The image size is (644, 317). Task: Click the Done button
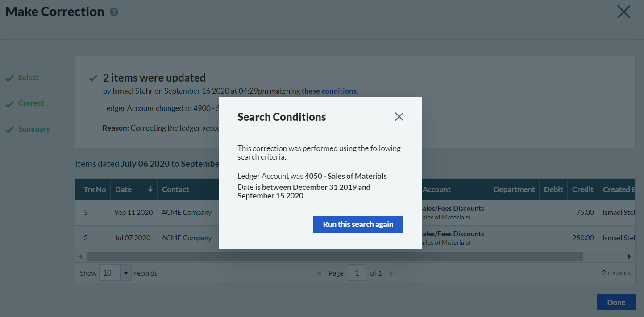pyautogui.click(x=616, y=302)
